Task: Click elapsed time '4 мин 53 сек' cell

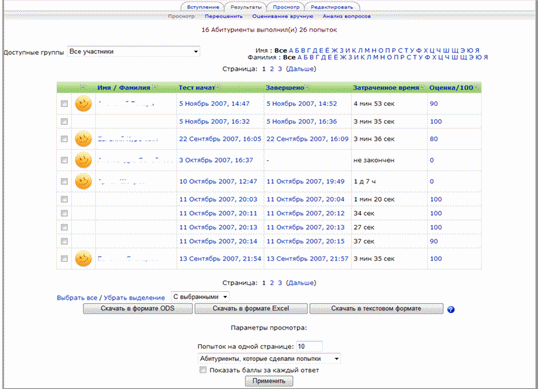Action: coord(374,103)
